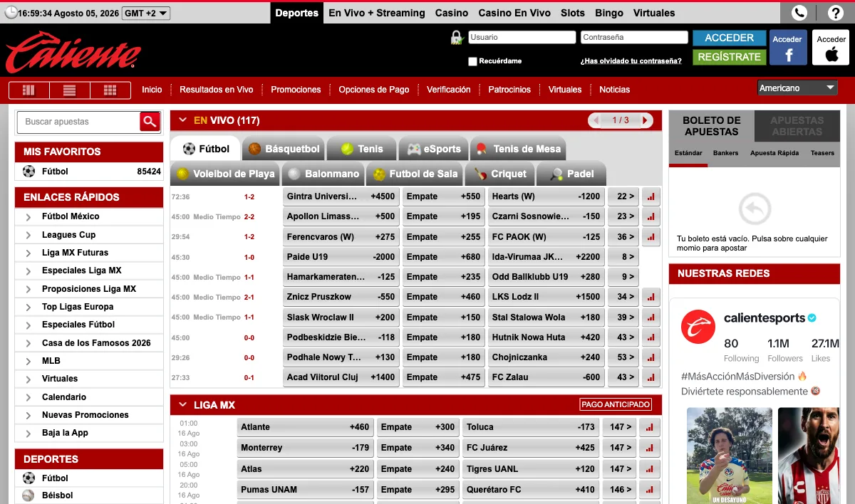Open the Americano odds format dropdown
Viewport: 855px width, 504px height.
pos(797,88)
